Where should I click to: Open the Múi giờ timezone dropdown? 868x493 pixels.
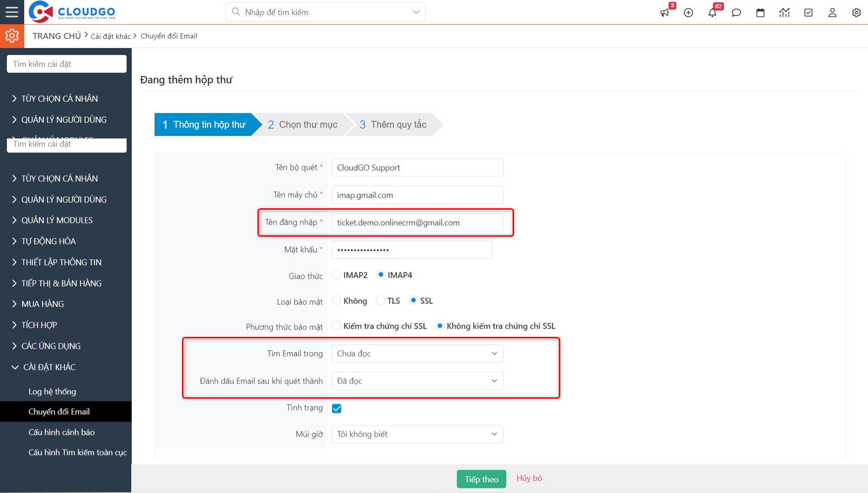(x=417, y=434)
